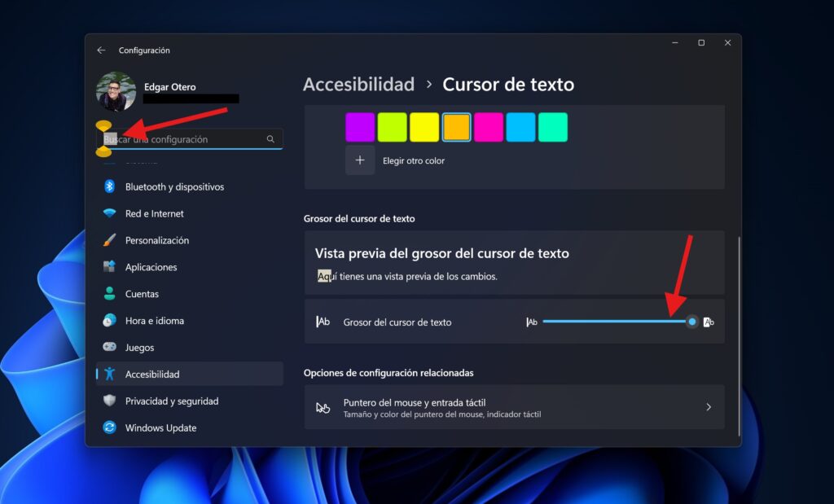Select the orange indicator color swatch

point(456,127)
